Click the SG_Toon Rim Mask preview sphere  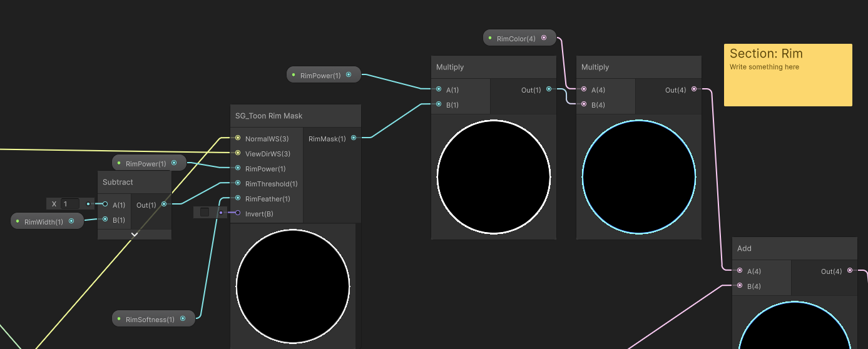tap(293, 286)
